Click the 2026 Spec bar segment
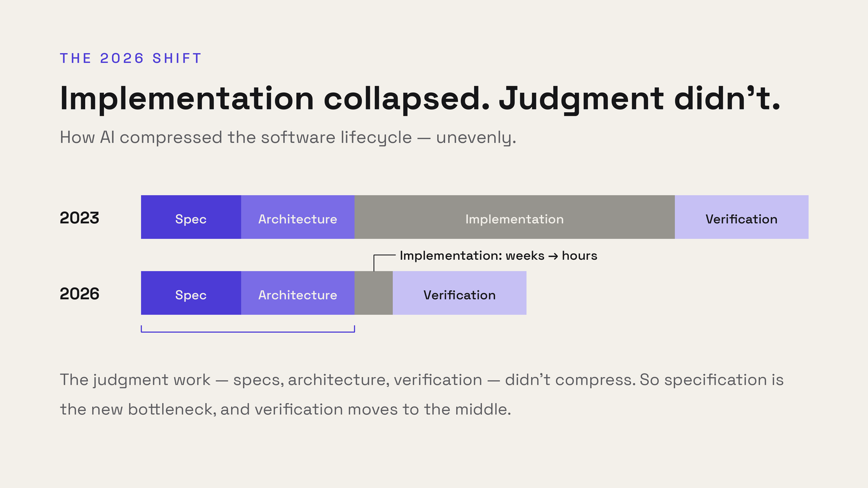Image resolution: width=868 pixels, height=488 pixels. point(191,293)
